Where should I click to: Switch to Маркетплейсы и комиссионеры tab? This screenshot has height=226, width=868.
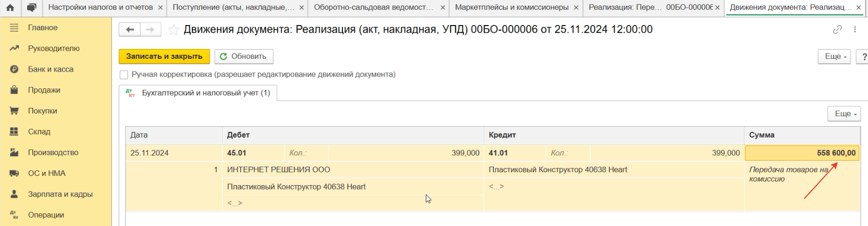point(511,8)
